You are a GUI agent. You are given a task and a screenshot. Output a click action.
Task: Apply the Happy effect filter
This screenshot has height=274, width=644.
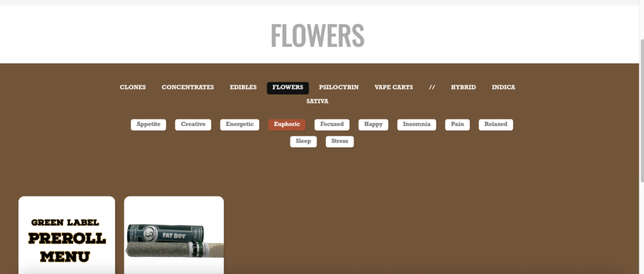(373, 124)
